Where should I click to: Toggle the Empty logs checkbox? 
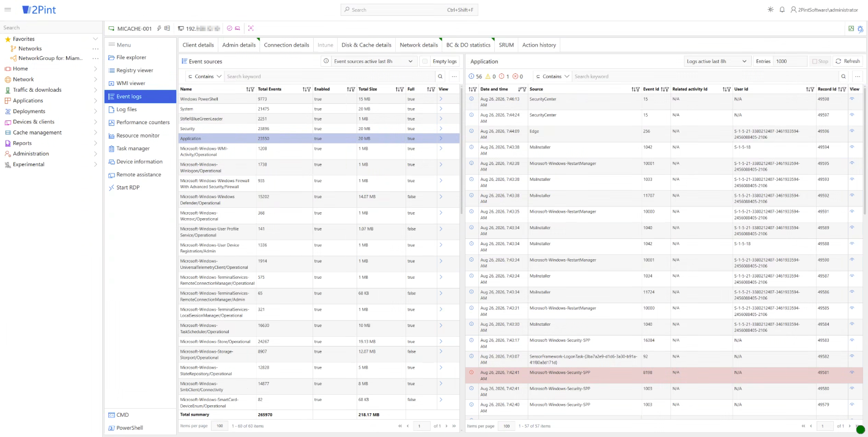[x=425, y=61]
